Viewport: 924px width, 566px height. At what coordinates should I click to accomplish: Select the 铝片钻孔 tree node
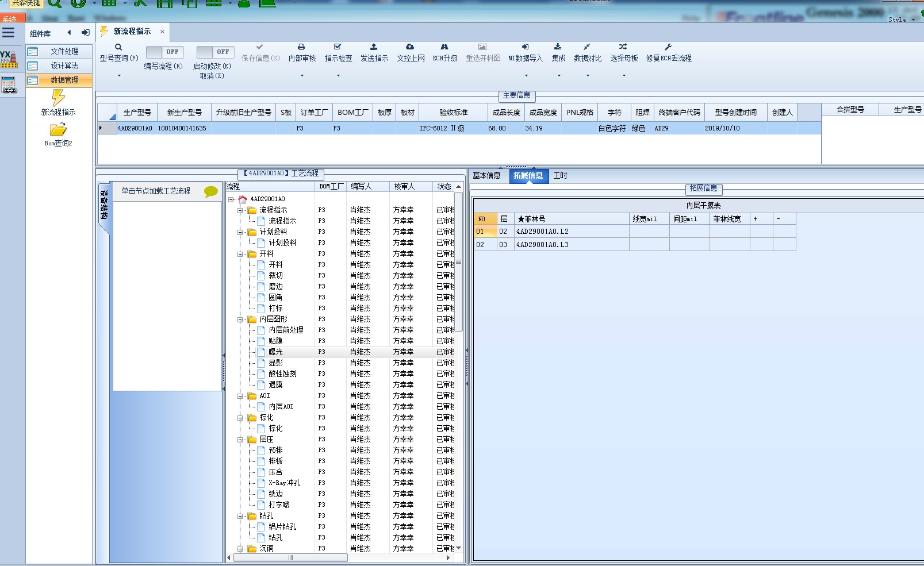[282, 527]
